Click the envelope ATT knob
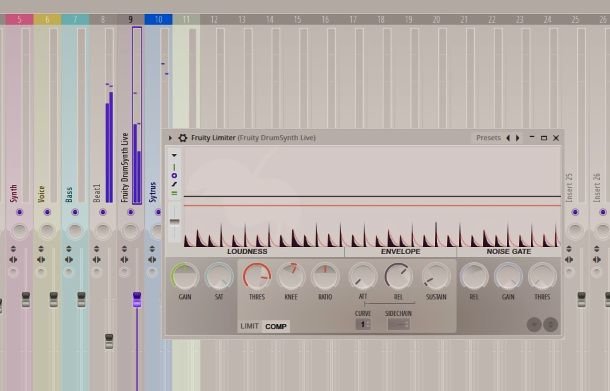The width and height of the screenshot is (610, 391). click(363, 276)
